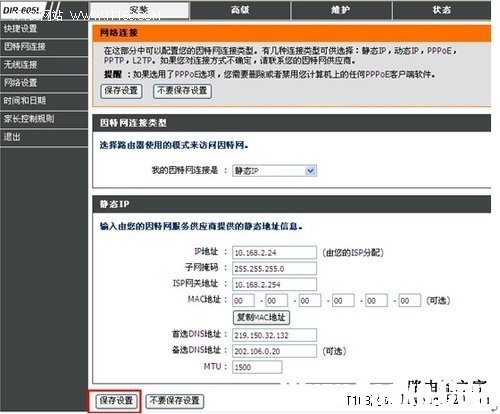Click top 不要保存设置 button

[x=182, y=91]
